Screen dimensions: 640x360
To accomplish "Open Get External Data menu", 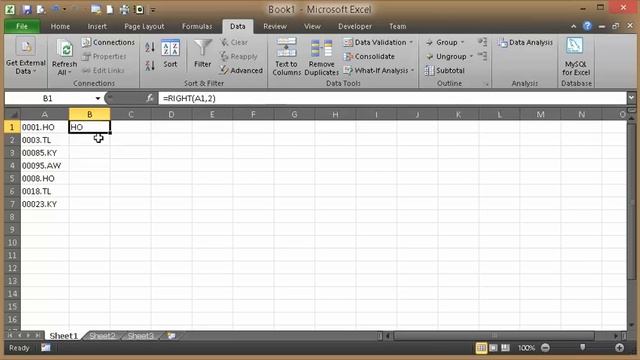I will [x=26, y=57].
